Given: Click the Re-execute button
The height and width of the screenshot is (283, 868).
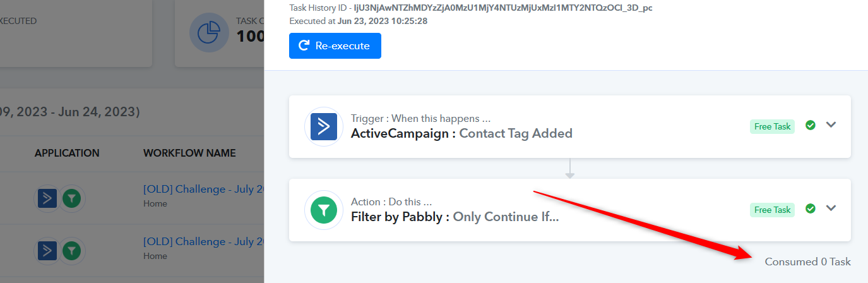Looking at the screenshot, I should (335, 45).
